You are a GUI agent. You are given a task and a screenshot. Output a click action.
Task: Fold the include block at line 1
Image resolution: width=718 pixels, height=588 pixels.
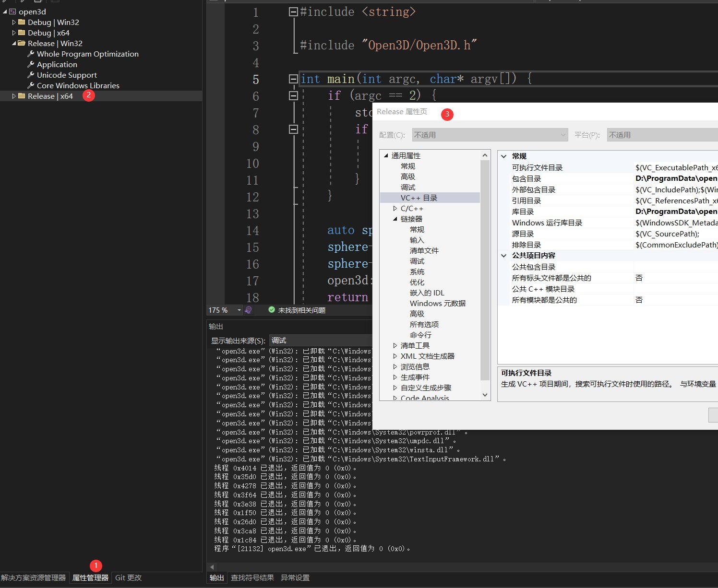click(293, 12)
